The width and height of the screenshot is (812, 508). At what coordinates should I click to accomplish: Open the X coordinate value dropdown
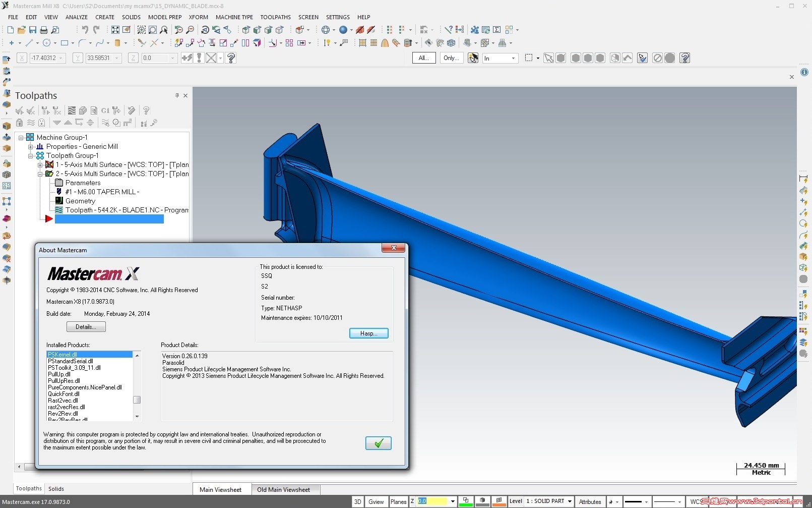61,58
